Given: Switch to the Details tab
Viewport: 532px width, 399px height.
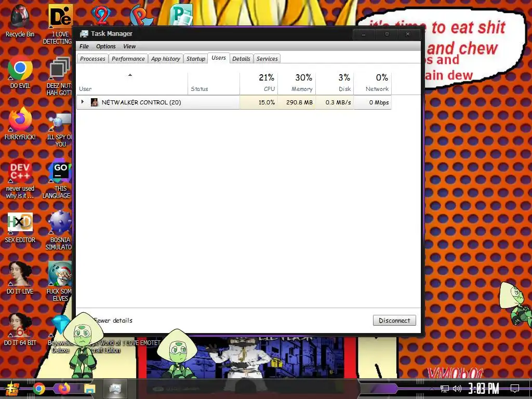Looking at the screenshot, I should [x=241, y=59].
